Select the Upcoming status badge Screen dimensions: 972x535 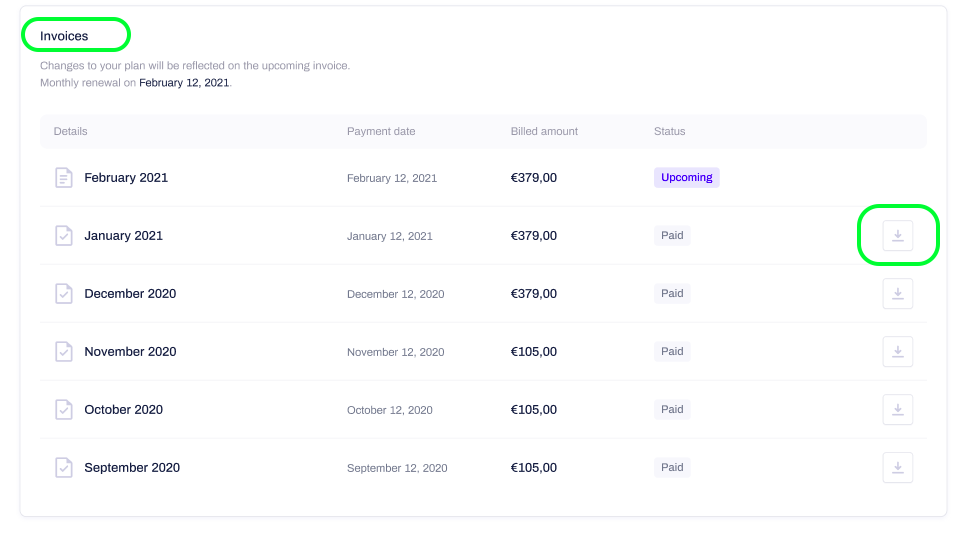click(x=686, y=177)
